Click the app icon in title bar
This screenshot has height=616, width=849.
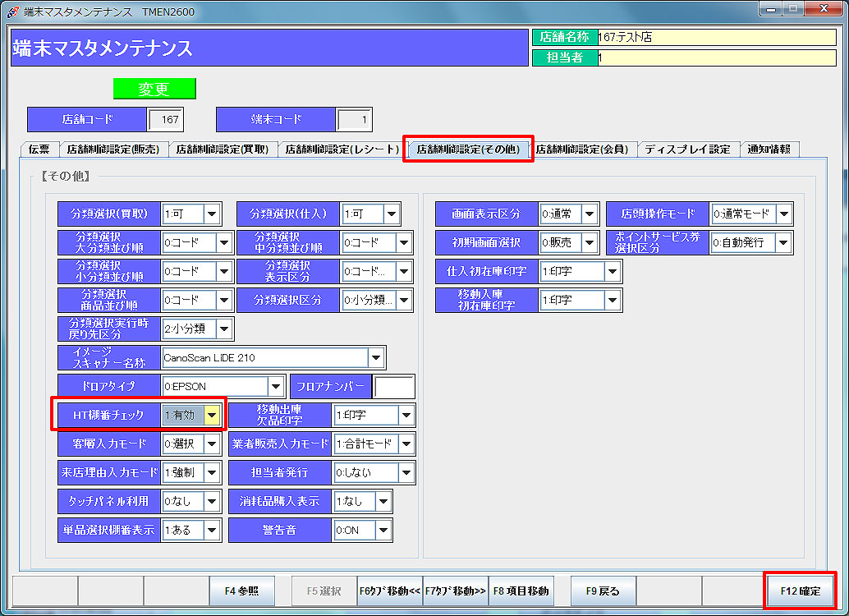(11, 11)
